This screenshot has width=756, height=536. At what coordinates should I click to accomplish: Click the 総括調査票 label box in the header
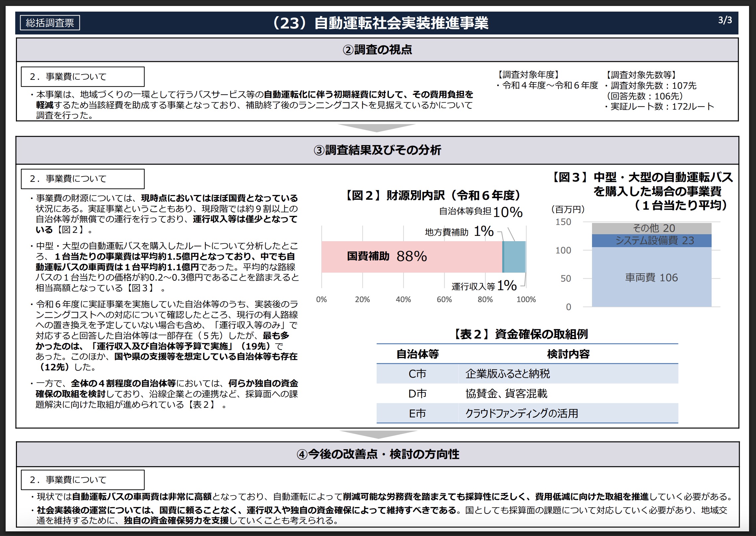[50, 23]
